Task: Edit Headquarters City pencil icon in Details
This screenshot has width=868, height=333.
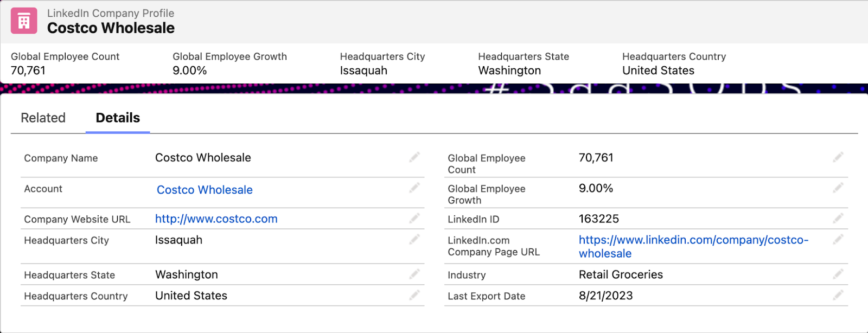Action: 414,239
